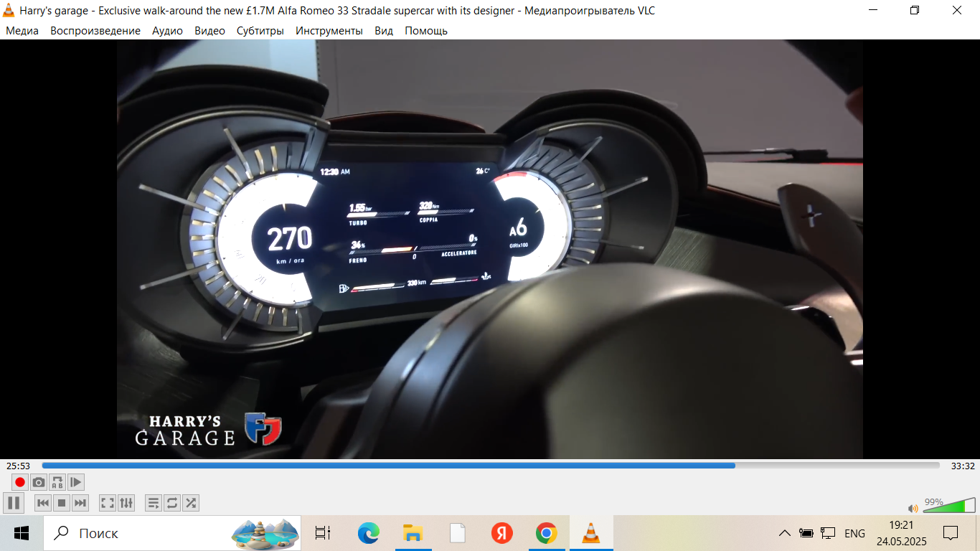
Task: Toggle the loop/repeat mode button
Action: tap(172, 503)
